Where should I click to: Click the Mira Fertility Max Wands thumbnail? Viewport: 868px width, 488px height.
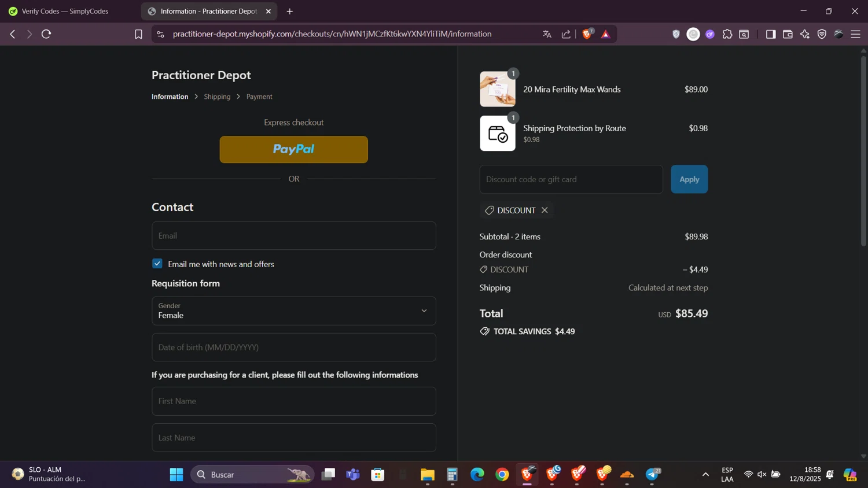tap(498, 89)
